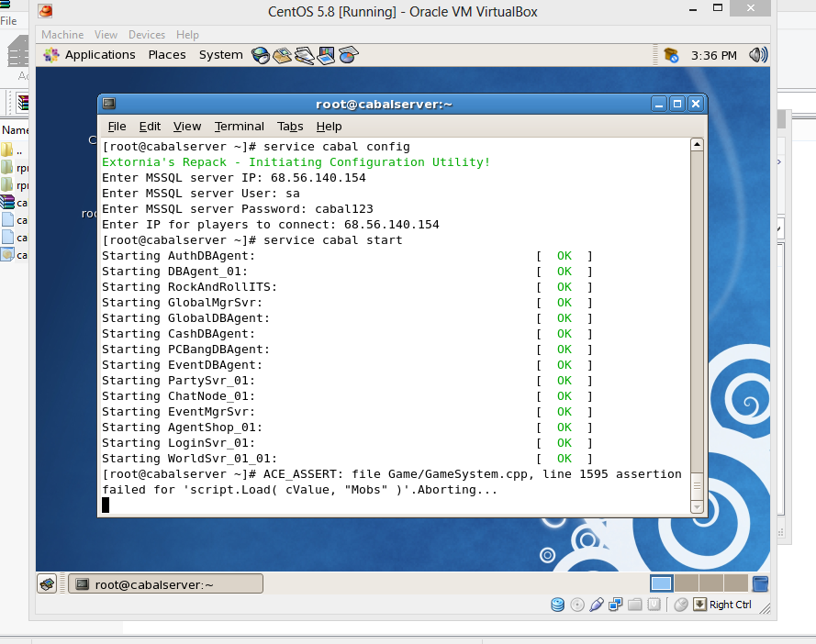
Task: Click the VirtualBox video capture status icon
Action: [654, 605]
